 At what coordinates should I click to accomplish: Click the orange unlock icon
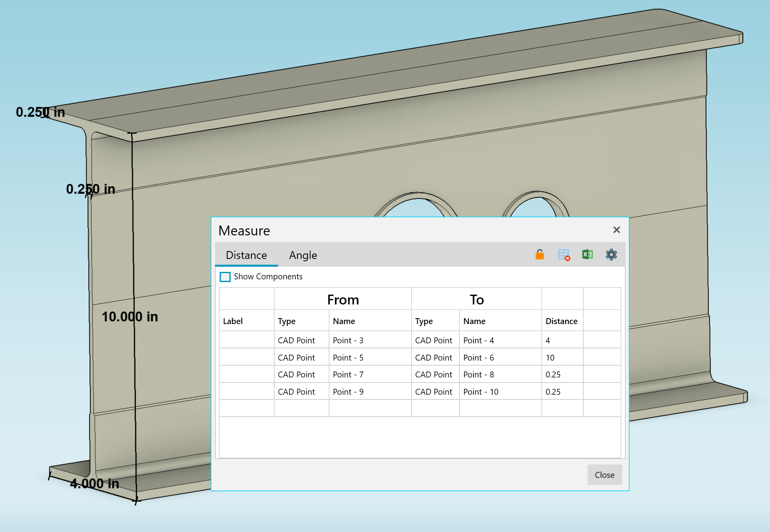coord(540,255)
